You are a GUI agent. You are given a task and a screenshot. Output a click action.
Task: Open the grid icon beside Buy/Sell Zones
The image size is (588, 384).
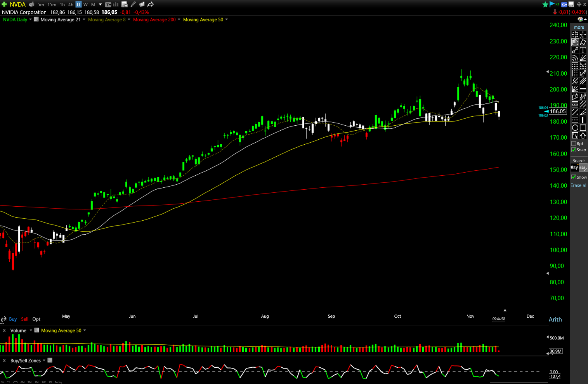pyautogui.click(x=50, y=360)
